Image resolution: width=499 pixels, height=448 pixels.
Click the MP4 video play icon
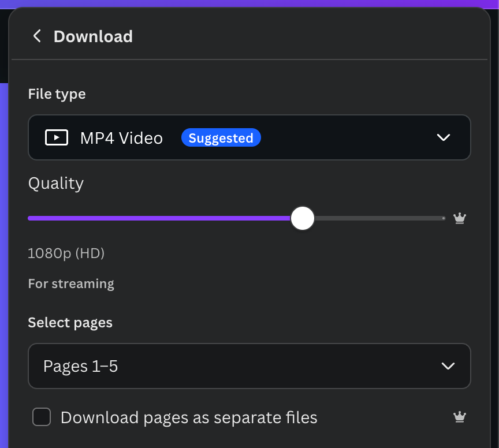(x=57, y=138)
